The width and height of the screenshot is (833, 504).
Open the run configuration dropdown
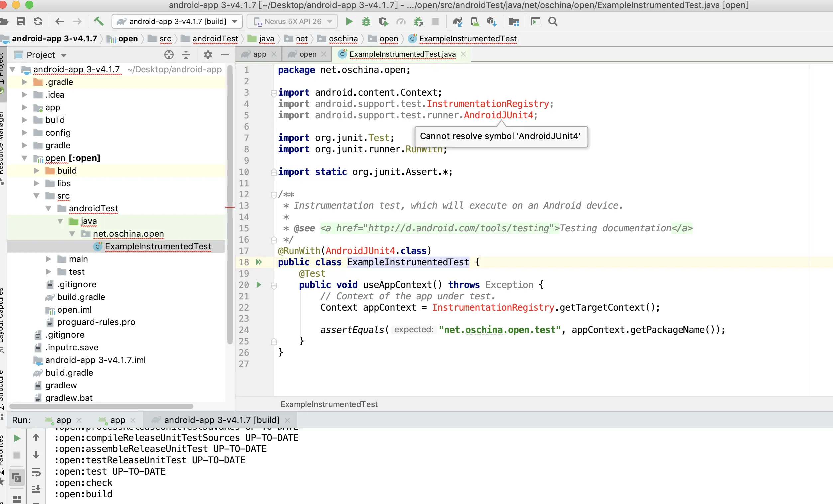pyautogui.click(x=177, y=22)
